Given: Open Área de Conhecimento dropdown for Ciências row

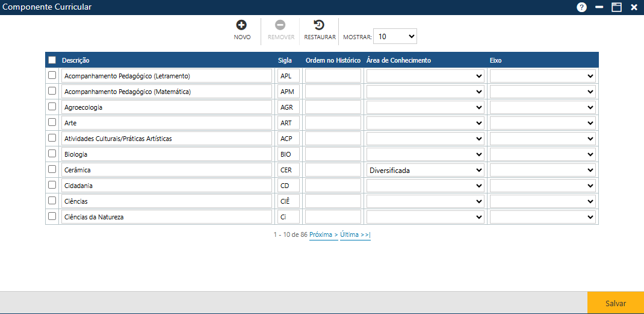Looking at the screenshot, I should (426, 201).
